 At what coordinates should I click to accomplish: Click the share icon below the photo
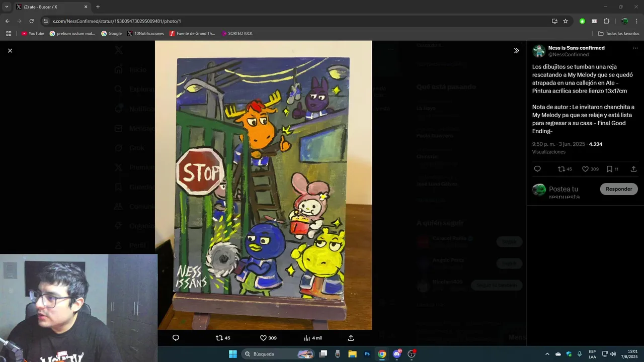pyautogui.click(x=351, y=338)
